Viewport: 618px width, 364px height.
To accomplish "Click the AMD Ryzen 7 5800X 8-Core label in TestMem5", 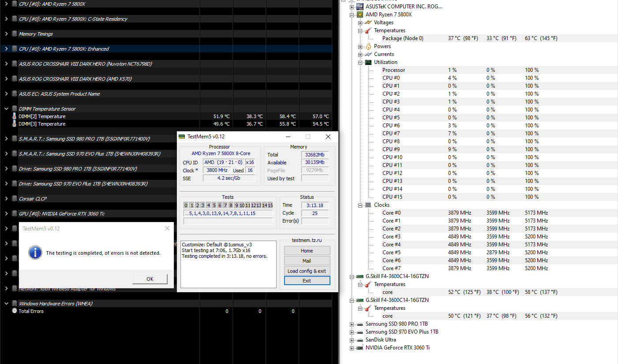I will 221,153.
